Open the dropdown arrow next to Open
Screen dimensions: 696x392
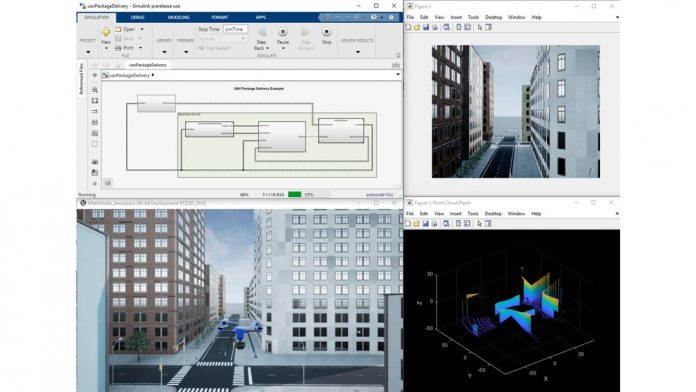coord(142,29)
